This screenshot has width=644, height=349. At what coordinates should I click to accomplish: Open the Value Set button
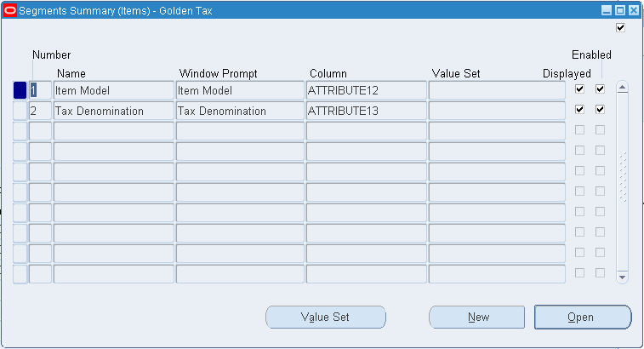coord(326,317)
